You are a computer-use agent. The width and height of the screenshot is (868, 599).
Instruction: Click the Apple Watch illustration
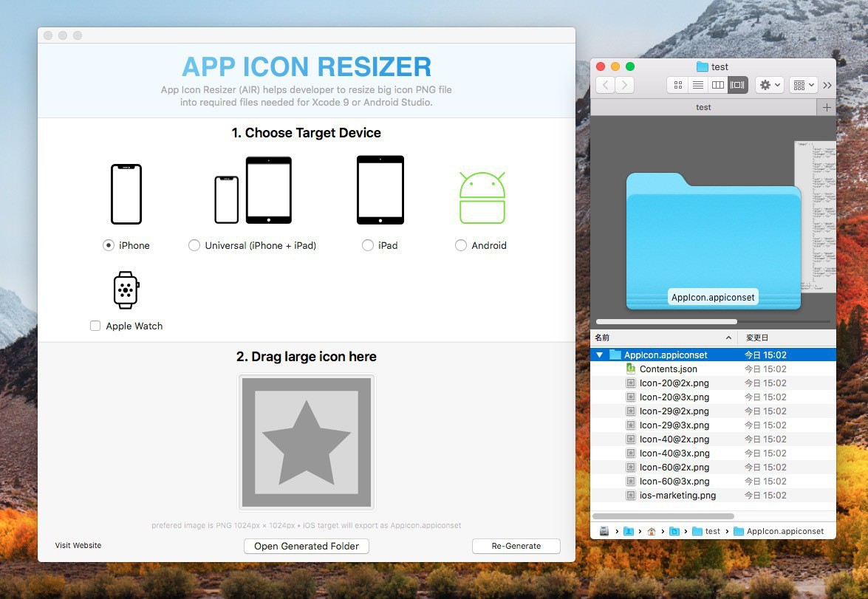(x=126, y=290)
